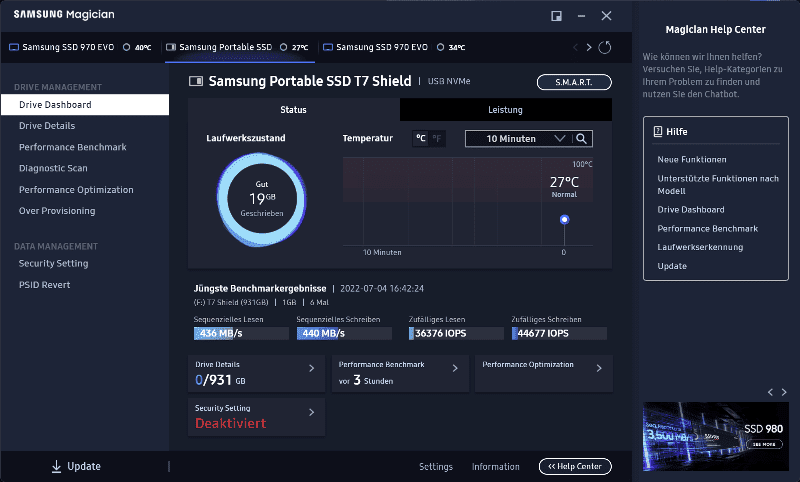The image size is (800, 482).
Task: Open the Performance Optimization card arrow
Action: 599,369
